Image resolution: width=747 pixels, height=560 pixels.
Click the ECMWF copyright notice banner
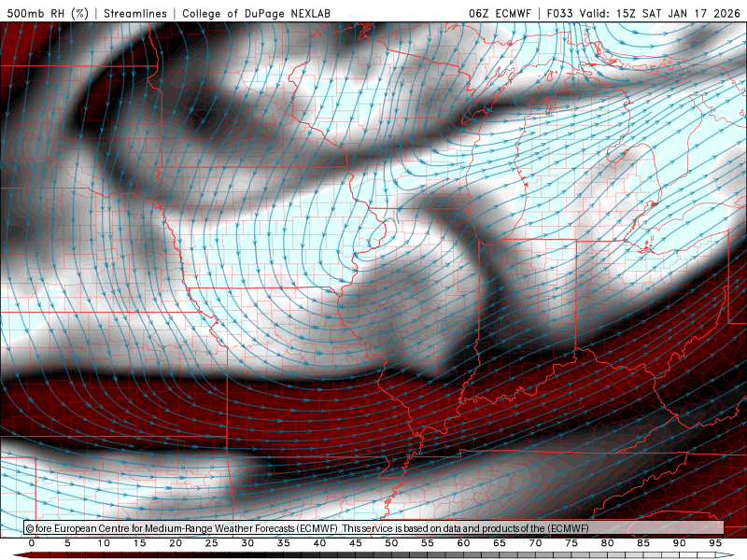pos(373,528)
